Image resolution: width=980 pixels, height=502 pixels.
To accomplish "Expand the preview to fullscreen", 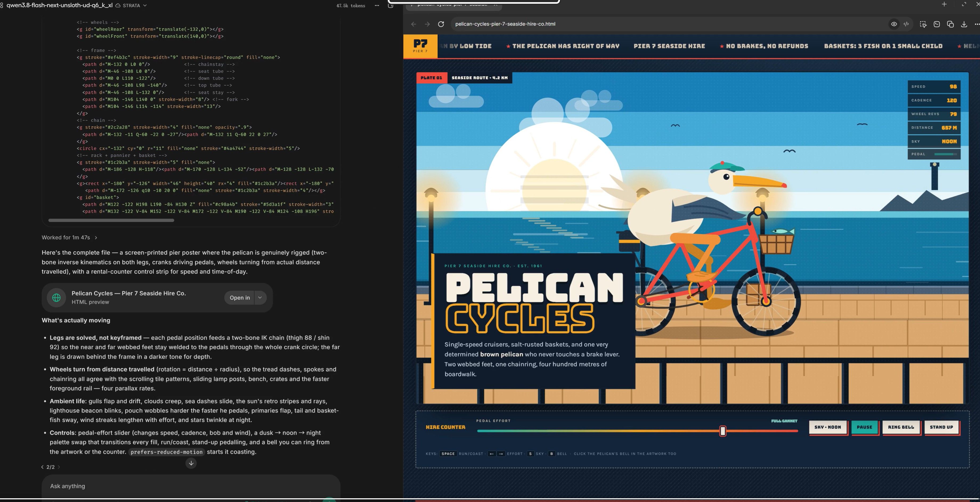I will point(964,4).
